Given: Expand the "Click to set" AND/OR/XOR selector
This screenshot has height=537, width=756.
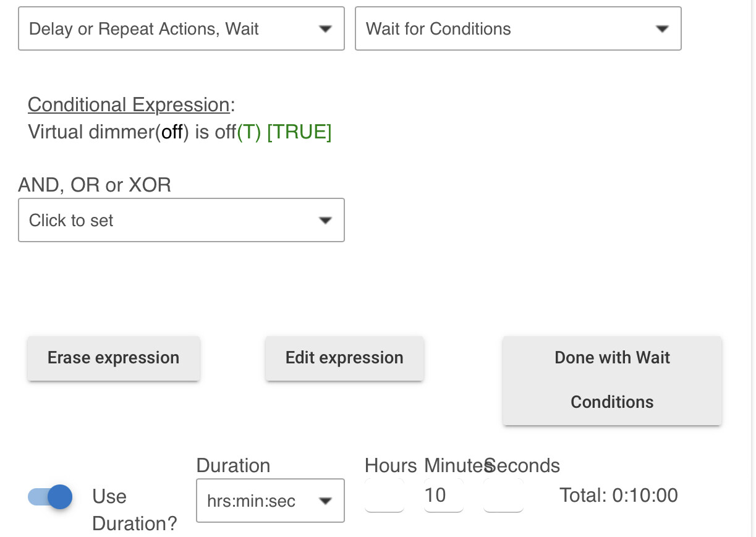Looking at the screenshot, I should point(181,220).
